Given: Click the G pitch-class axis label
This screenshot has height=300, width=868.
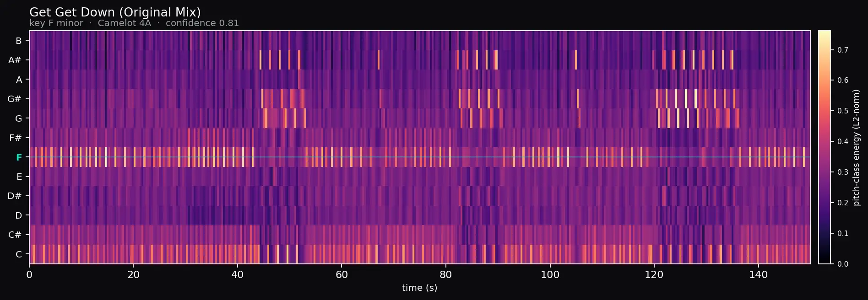Looking at the screenshot, I should (19, 118).
